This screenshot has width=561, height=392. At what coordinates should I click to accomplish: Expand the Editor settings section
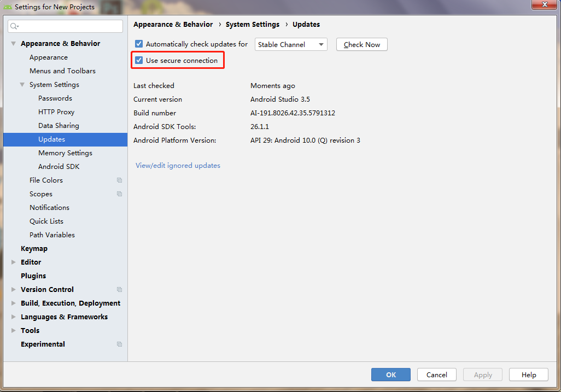(x=14, y=262)
